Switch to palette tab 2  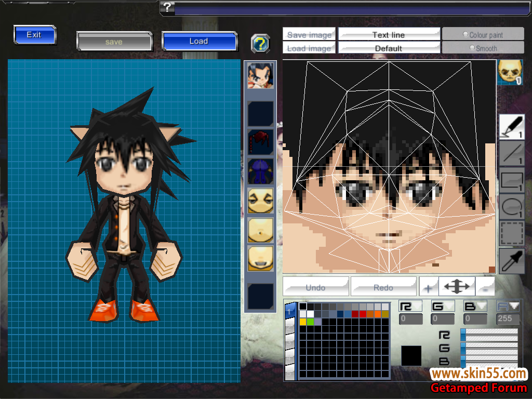(290, 326)
